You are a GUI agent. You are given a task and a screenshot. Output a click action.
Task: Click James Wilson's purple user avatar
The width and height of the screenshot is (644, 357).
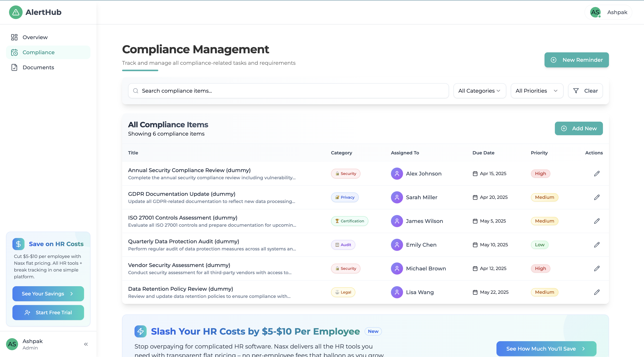pyautogui.click(x=397, y=221)
